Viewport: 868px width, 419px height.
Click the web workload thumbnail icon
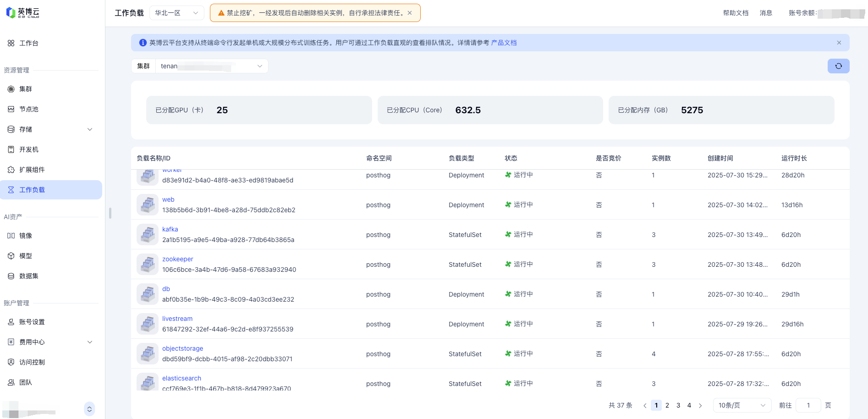tap(148, 205)
